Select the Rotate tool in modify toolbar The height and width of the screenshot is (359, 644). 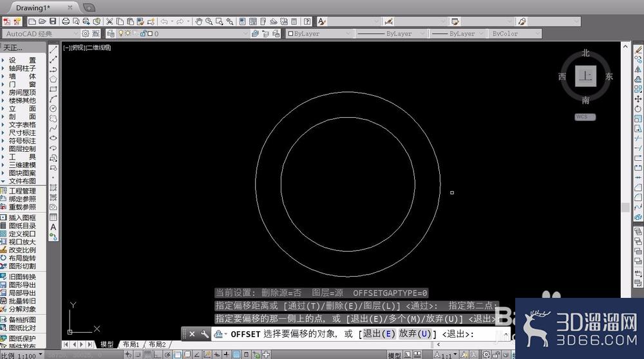[x=638, y=109]
